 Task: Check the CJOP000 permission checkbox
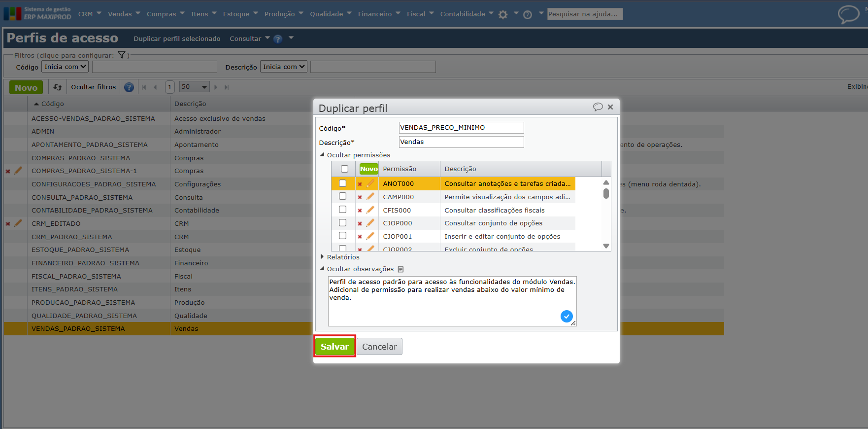tap(342, 223)
